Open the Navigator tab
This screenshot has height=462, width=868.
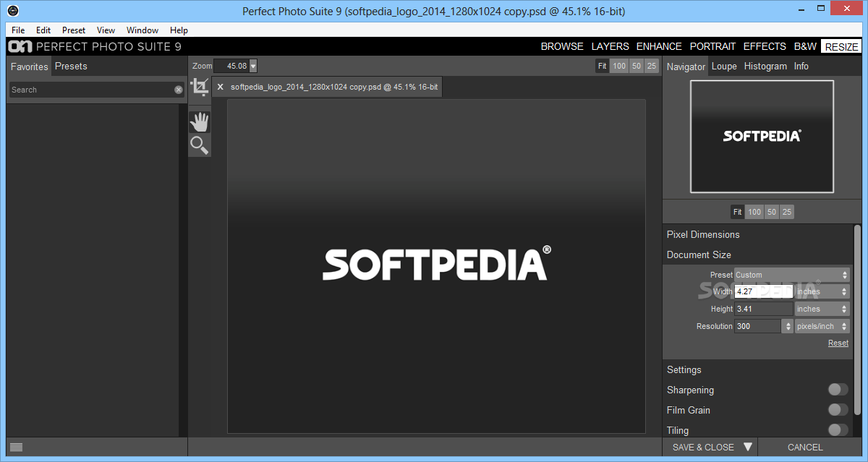(x=686, y=67)
